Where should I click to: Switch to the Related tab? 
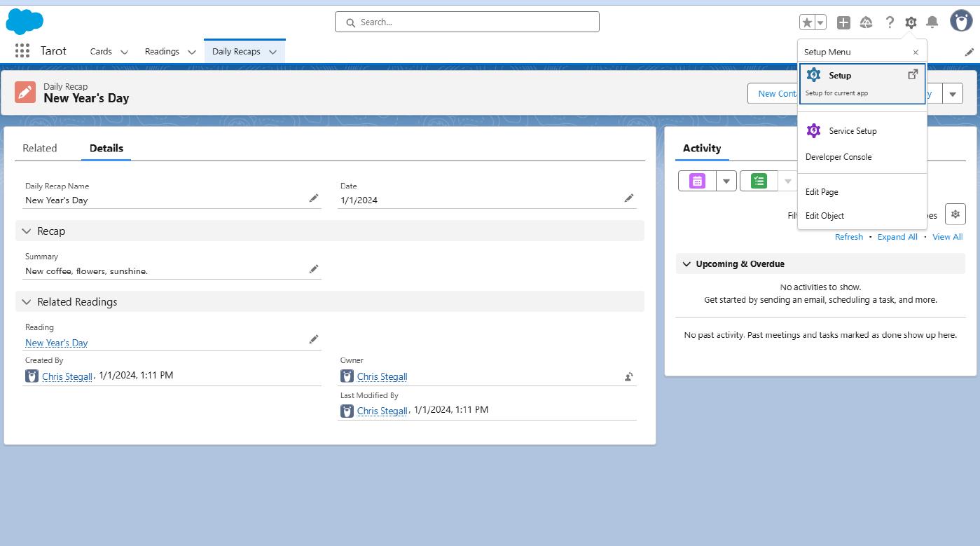(40, 148)
